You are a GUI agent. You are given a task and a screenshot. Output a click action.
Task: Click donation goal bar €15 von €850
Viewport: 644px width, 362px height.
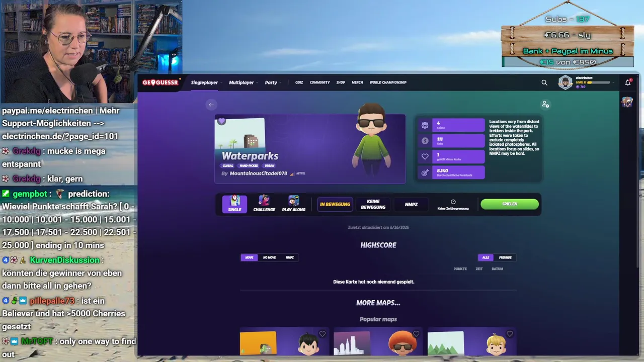coord(568,62)
